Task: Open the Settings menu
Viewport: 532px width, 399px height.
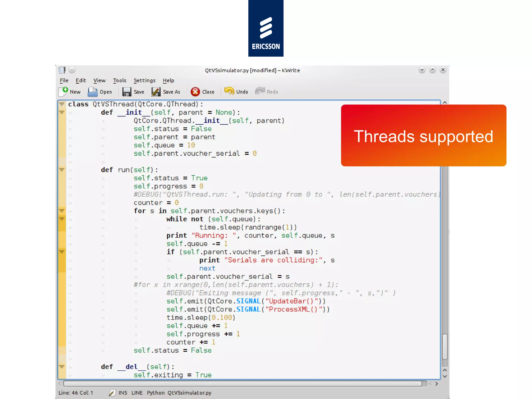Action: coord(144,81)
